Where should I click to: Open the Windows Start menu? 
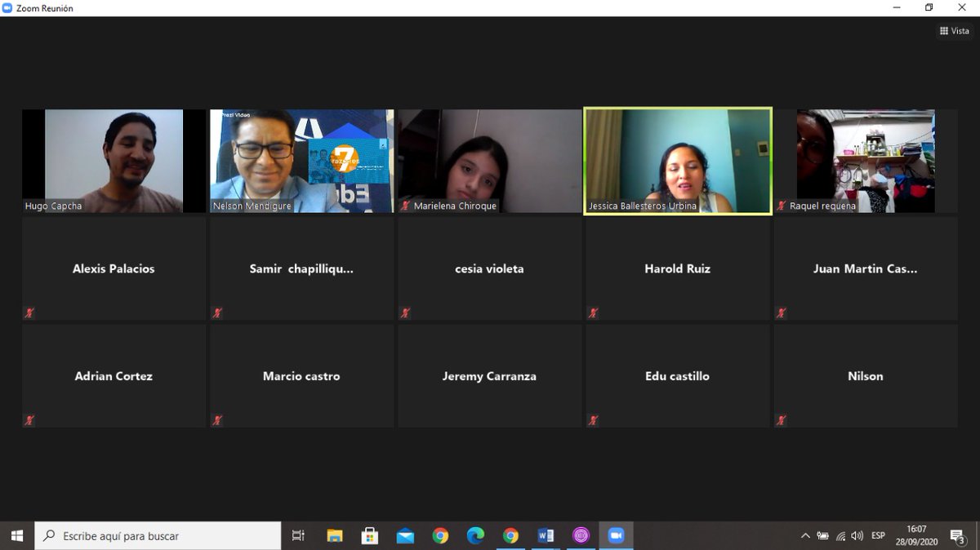tap(17, 535)
